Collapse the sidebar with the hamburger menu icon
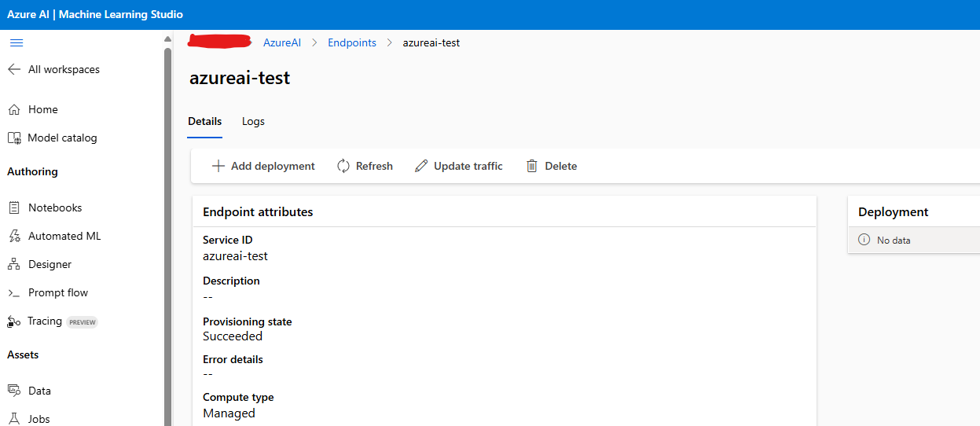 pyautogui.click(x=16, y=42)
